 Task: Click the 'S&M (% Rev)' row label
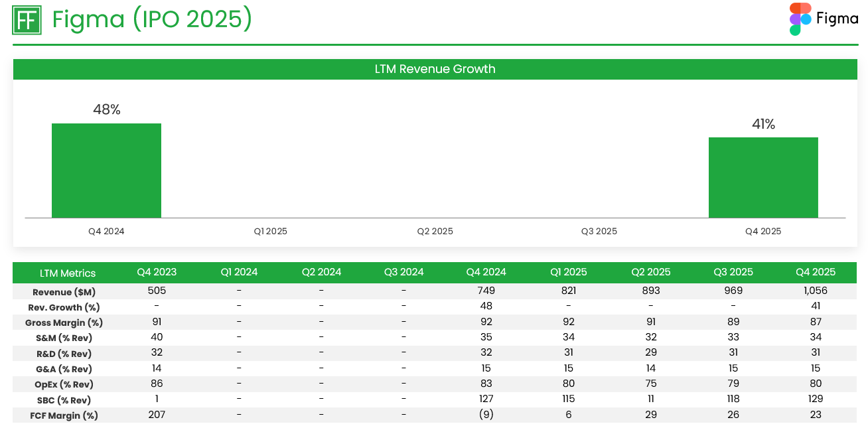pos(64,338)
